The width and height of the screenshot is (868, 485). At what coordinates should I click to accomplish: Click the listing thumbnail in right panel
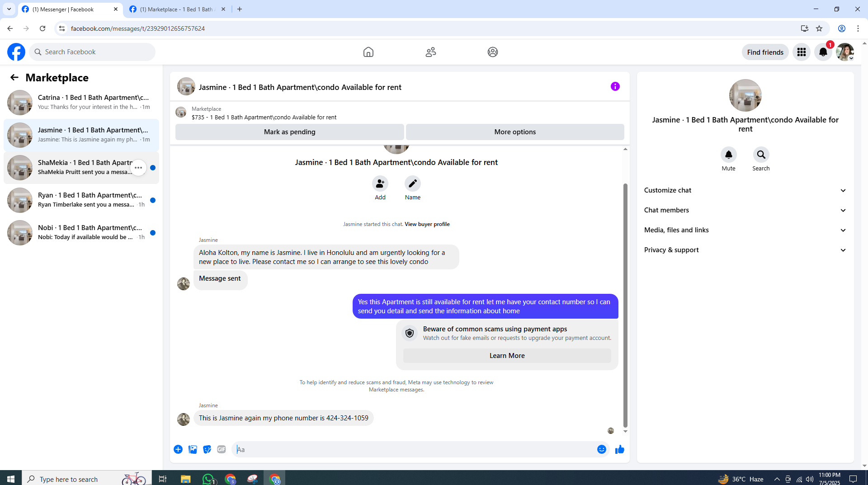(745, 95)
